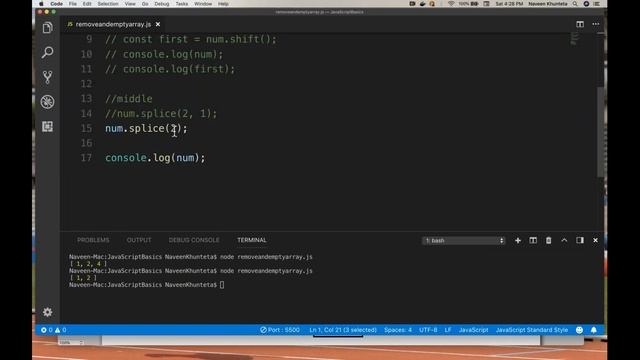The width and height of the screenshot is (640, 360).
Task: Click the Ln 1, Col 21 cursor position
Action: 343,330
